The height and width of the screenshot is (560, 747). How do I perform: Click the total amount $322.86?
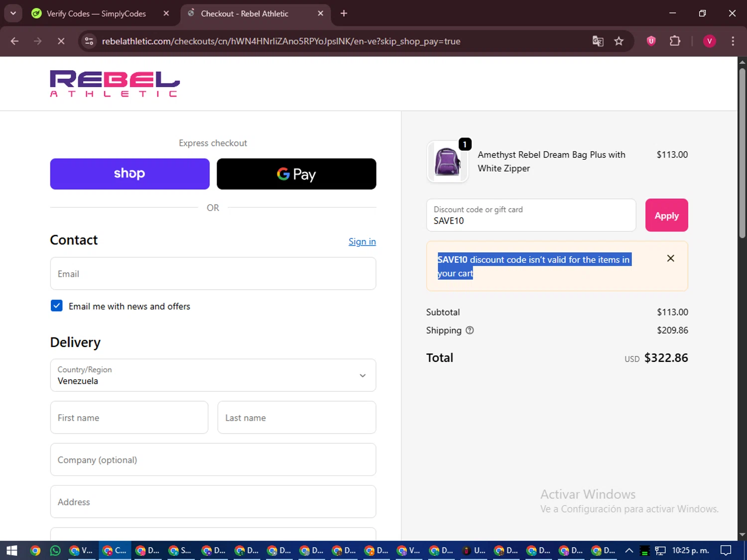tap(666, 358)
